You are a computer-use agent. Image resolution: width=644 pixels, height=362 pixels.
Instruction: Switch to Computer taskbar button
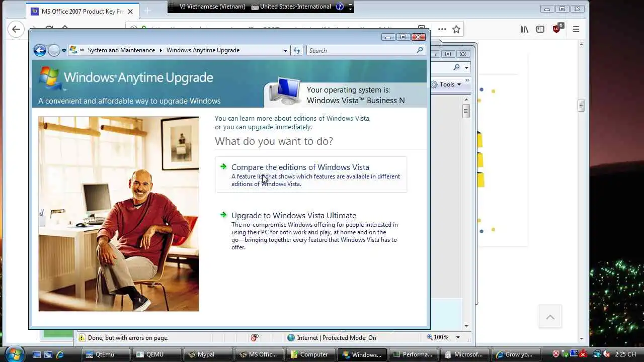point(310,354)
